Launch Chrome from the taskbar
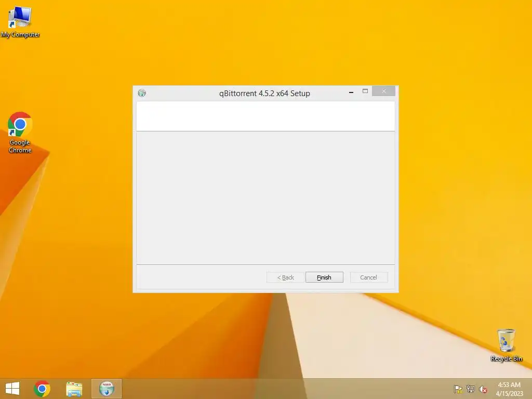 42,389
